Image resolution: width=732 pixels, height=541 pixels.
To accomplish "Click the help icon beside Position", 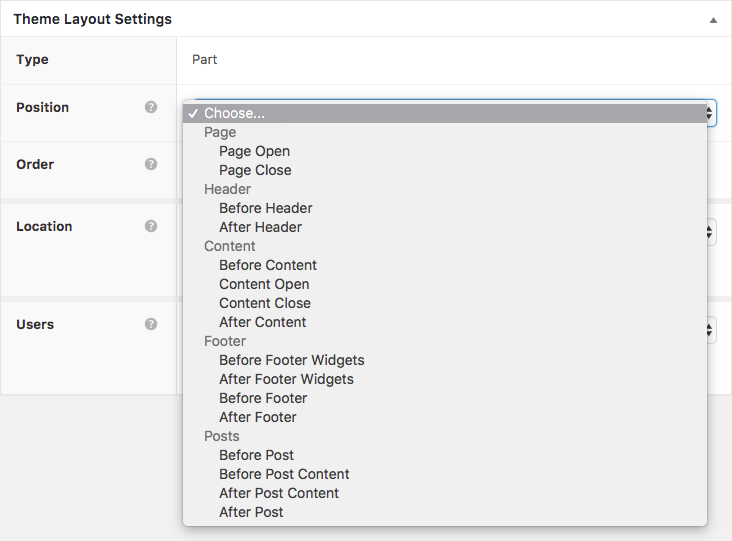I will click(151, 107).
